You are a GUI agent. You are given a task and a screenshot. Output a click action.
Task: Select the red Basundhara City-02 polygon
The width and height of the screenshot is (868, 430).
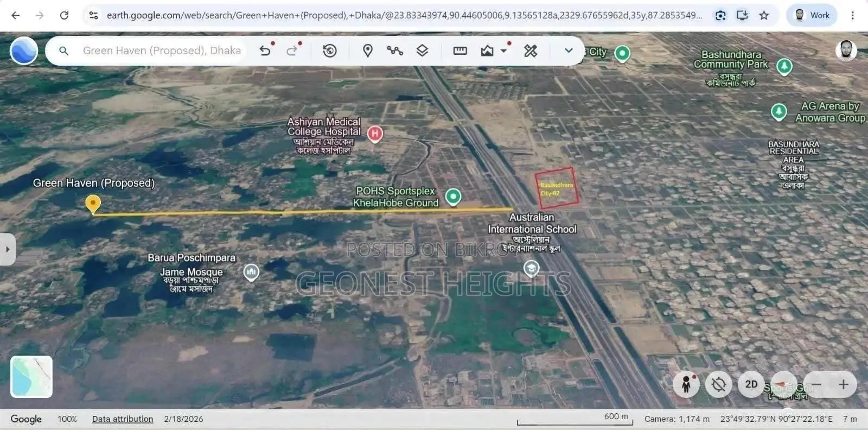coord(556,187)
